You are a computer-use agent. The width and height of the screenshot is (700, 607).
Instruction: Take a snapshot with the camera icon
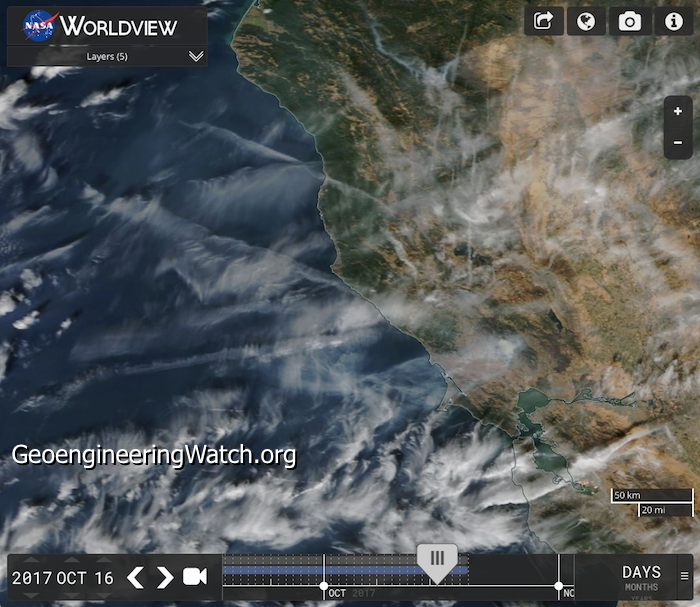click(x=629, y=21)
